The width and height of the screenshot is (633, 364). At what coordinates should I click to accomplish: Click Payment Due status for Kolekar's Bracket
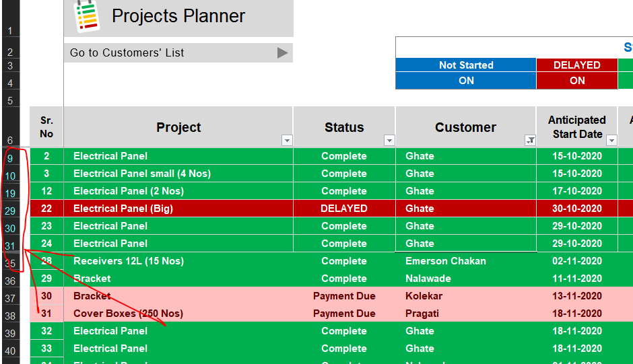tap(344, 296)
